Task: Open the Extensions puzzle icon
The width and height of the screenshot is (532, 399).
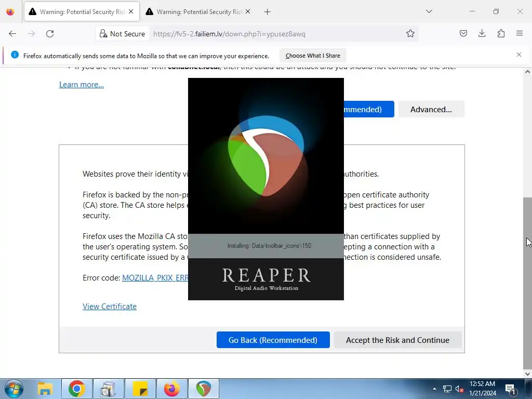Action: click(501, 33)
